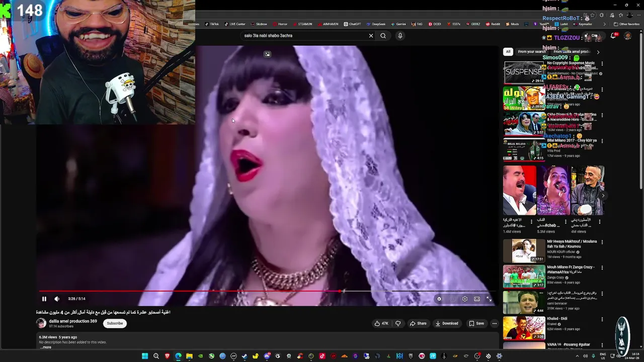Open Steam from taskbar
Image resolution: width=644 pixels, height=362 pixels.
(245, 356)
